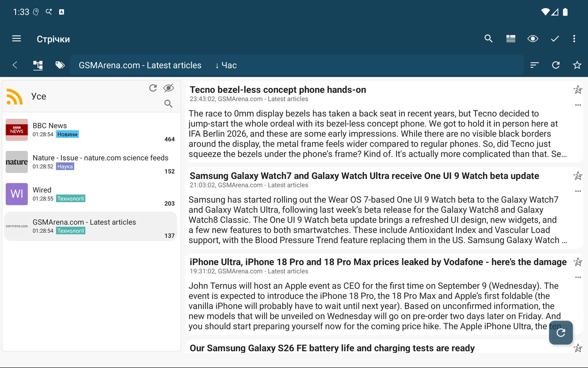This screenshot has width=588, height=368.
Task: Click the 21:03:02 Galaxy Watch article timestamp
Action: 202,185
